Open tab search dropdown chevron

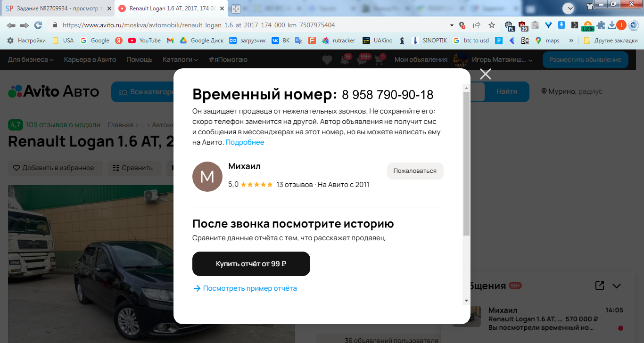tap(569, 8)
